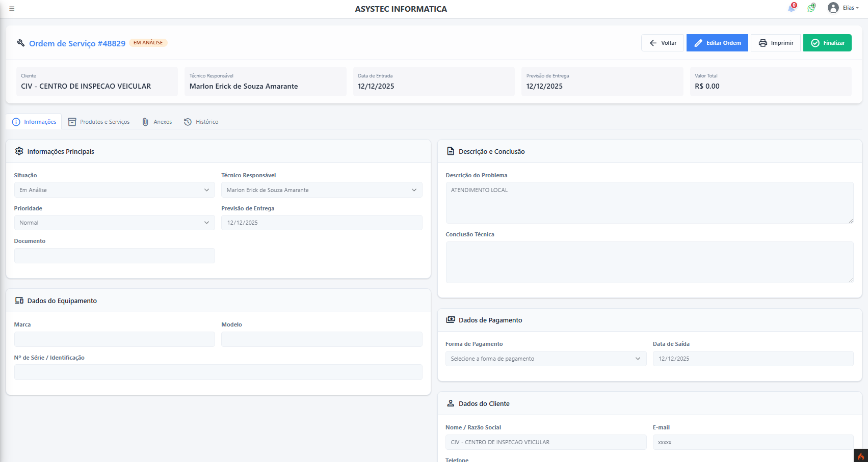Expand the Situação dropdown
The height and width of the screenshot is (462, 868).
tap(114, 190)
